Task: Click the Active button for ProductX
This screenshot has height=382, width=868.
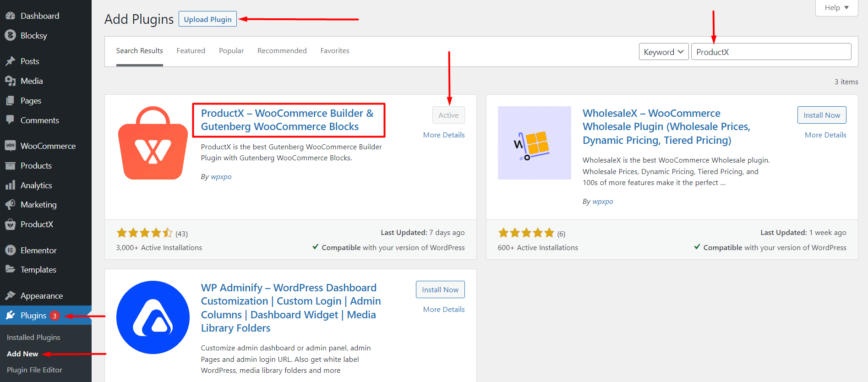Action: click(x=448, y=115)
